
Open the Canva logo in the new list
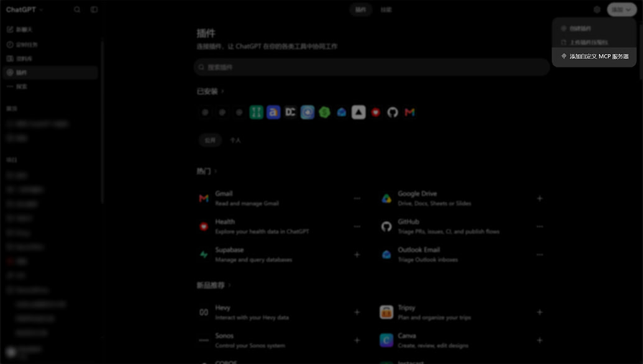386,340
